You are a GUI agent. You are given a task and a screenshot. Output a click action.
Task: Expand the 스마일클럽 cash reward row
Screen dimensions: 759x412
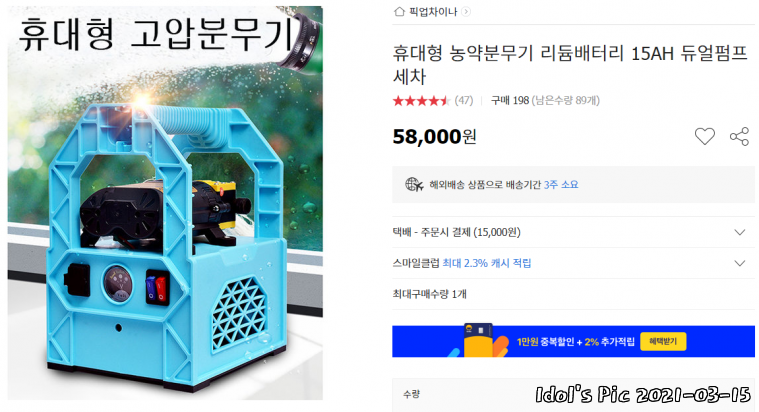[573, 263]
